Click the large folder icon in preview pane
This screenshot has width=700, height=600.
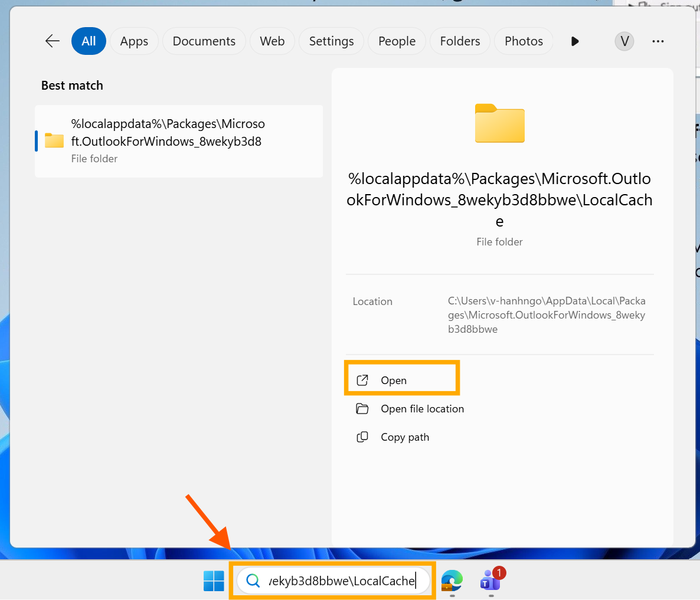(x=499, y=123)
